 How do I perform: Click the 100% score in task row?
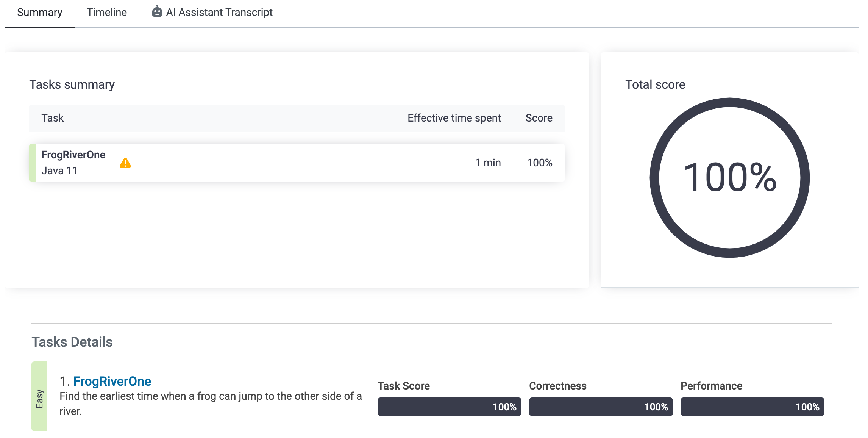[539, 163]
